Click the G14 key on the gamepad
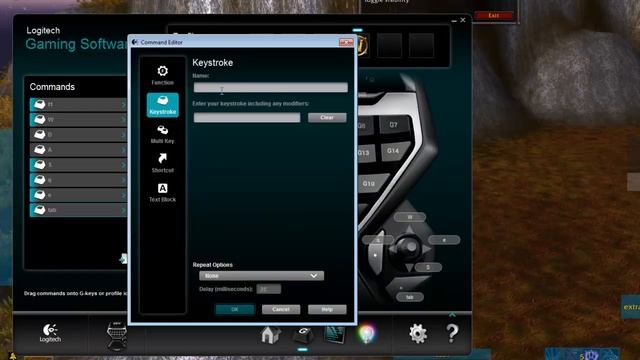The image size is (640, 360). (393, 151)
